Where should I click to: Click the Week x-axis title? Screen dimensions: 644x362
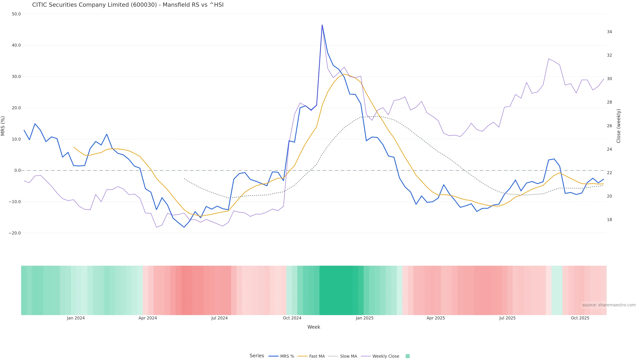click(313, 327)
